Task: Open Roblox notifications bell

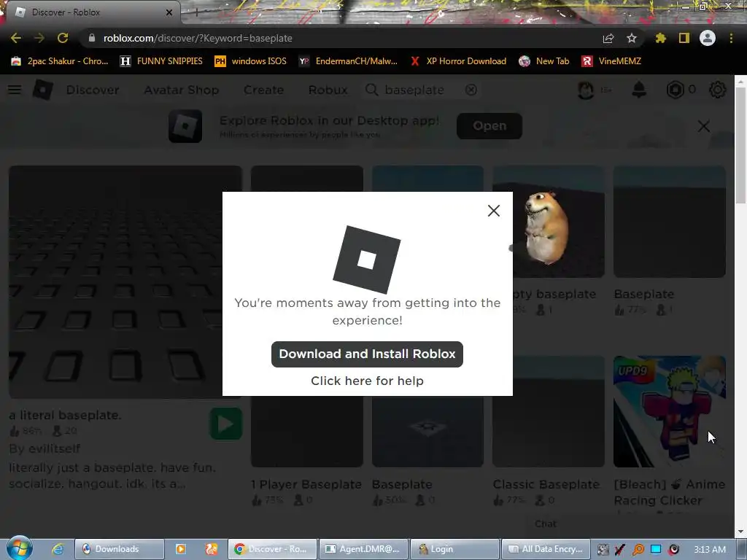Action: click(639, 90)
